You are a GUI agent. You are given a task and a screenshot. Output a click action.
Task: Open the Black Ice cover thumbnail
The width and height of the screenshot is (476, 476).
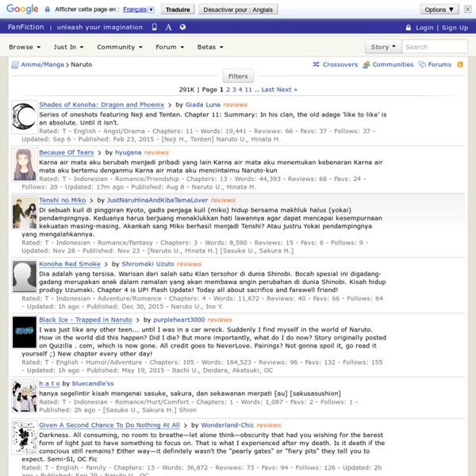(25, 332)
